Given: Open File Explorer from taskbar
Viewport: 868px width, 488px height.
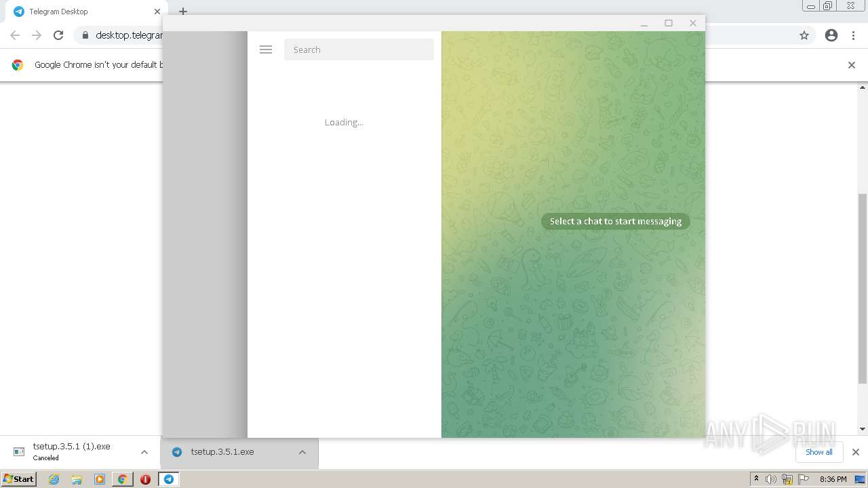Looking at the screenshot, I should coord(77,479).
